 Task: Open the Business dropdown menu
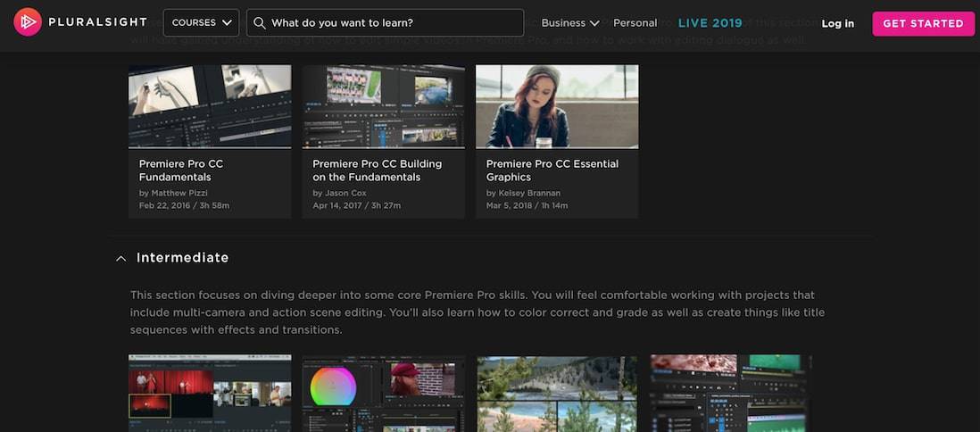click(570, 23)
